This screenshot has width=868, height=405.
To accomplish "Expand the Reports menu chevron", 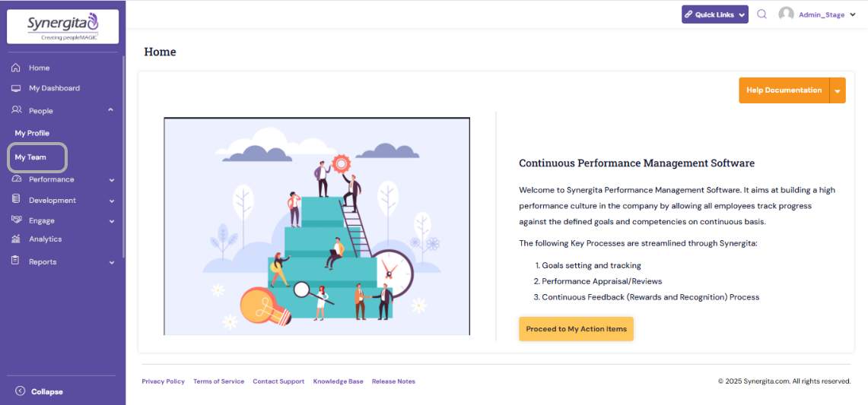I will click(x=112, y=262).
